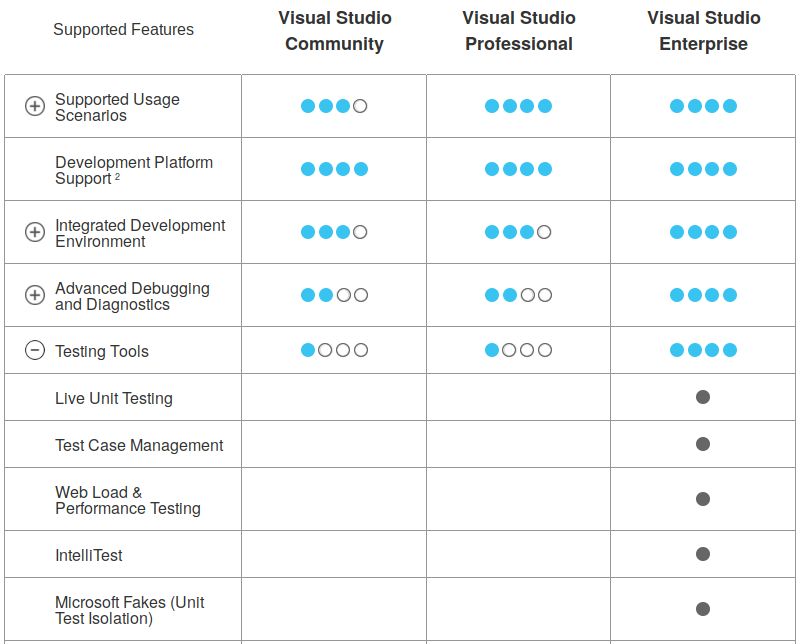This screenshot has height=644, width=801.
Task: Click the Visual Studio Professional column header
Action: [519, 31]
